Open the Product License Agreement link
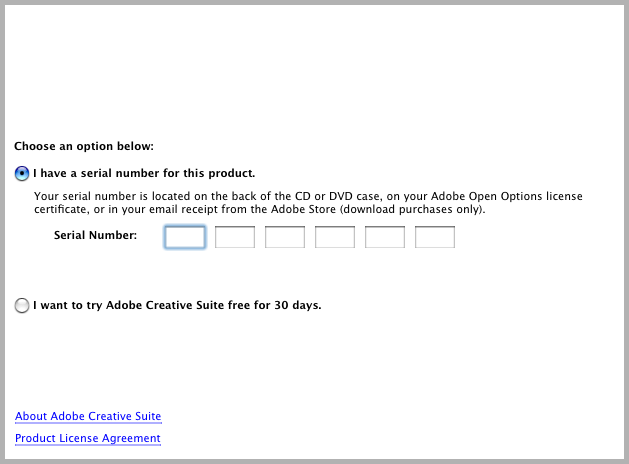629x464 pixels. (88, 438)
